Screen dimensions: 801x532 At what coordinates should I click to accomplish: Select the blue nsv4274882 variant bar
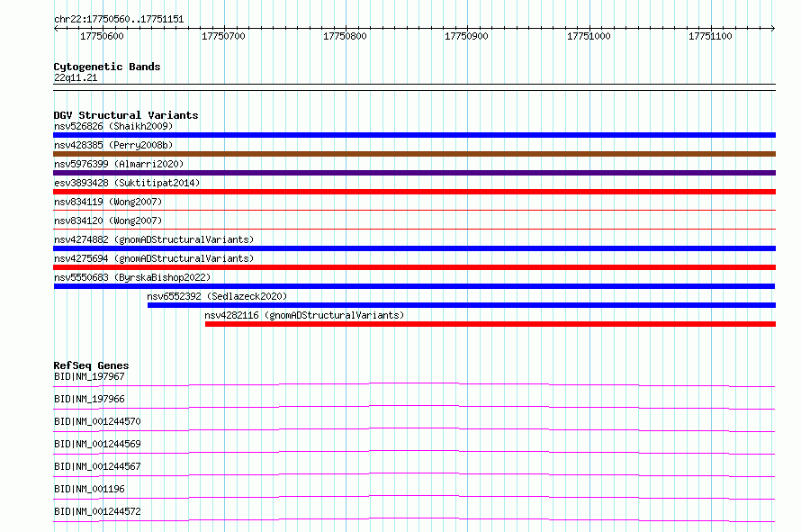(x=414, y=248)
